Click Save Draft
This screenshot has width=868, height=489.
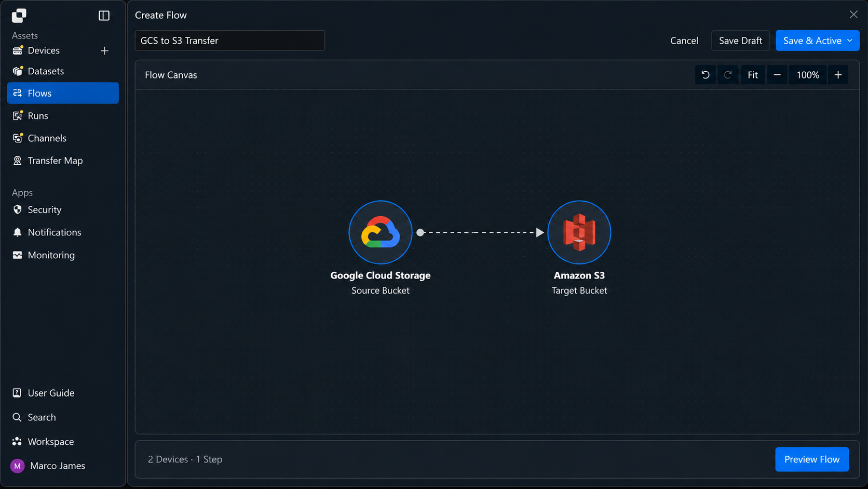click(x=740, y=41)
